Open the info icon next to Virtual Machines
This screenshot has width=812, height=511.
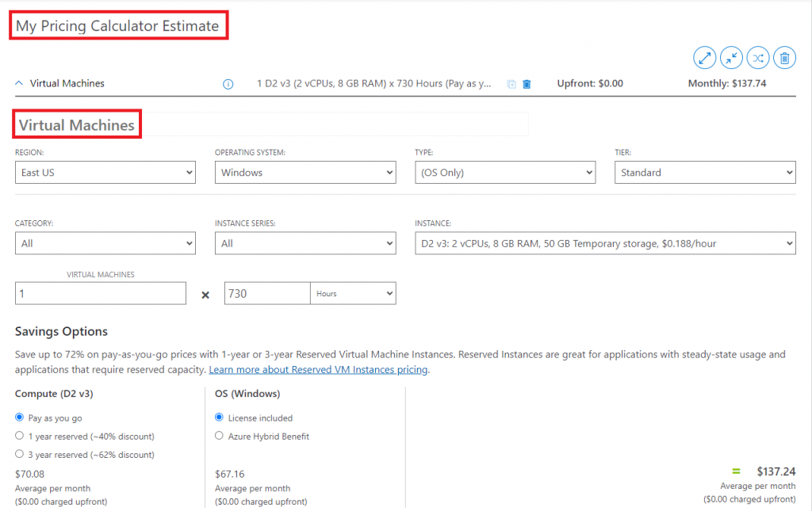coord(228,84)
